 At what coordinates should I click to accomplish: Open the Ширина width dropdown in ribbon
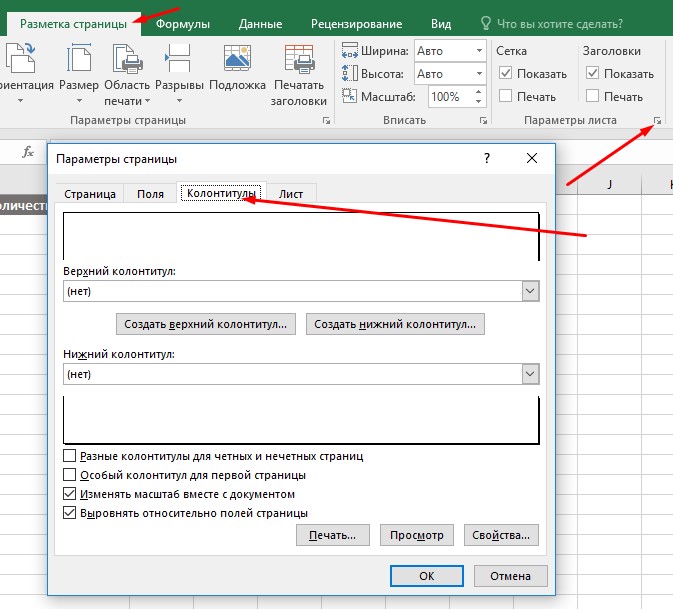point(477,50)
